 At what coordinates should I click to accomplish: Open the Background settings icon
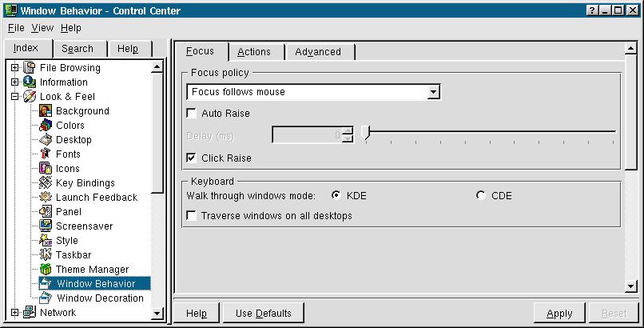tap(46, 110)
